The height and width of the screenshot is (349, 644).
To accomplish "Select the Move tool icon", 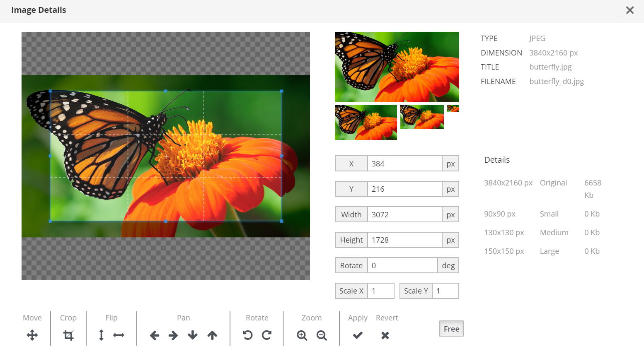I will point(32,335).
